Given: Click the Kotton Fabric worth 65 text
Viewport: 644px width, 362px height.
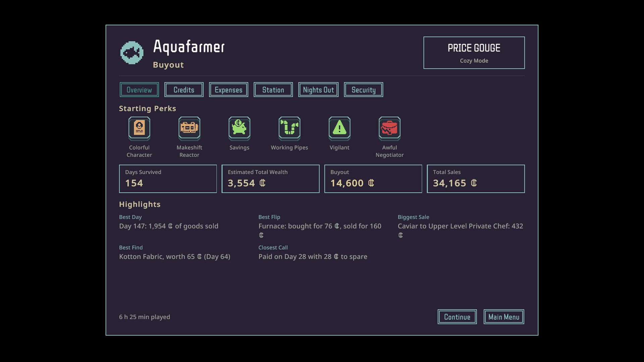Looking at the screenshot, I should pyautogui.click(x=175, y=257).
